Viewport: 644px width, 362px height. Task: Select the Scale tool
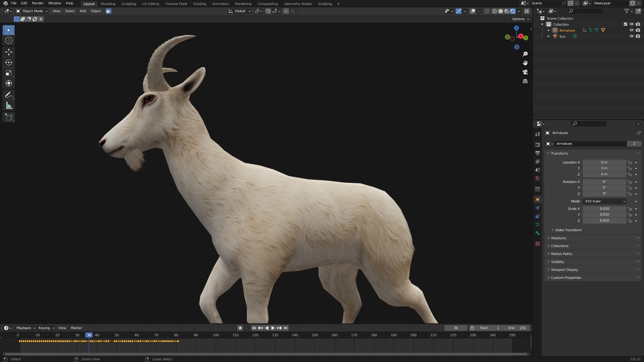[9, 73]
